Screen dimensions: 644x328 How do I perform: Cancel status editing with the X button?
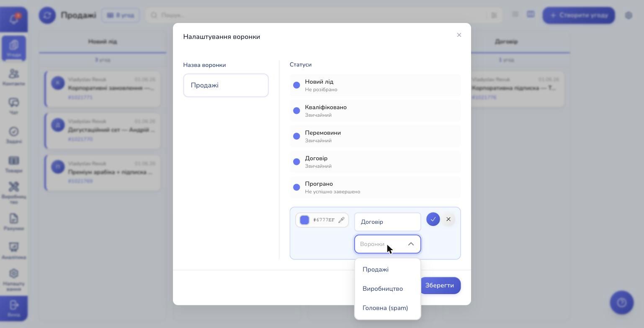[448, 219]
